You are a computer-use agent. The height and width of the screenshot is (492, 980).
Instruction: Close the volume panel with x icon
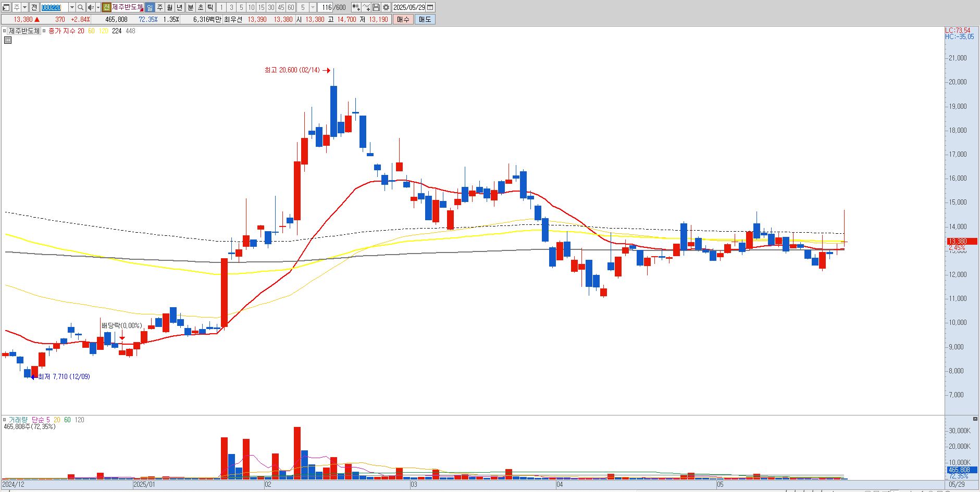tap(975, 419)
